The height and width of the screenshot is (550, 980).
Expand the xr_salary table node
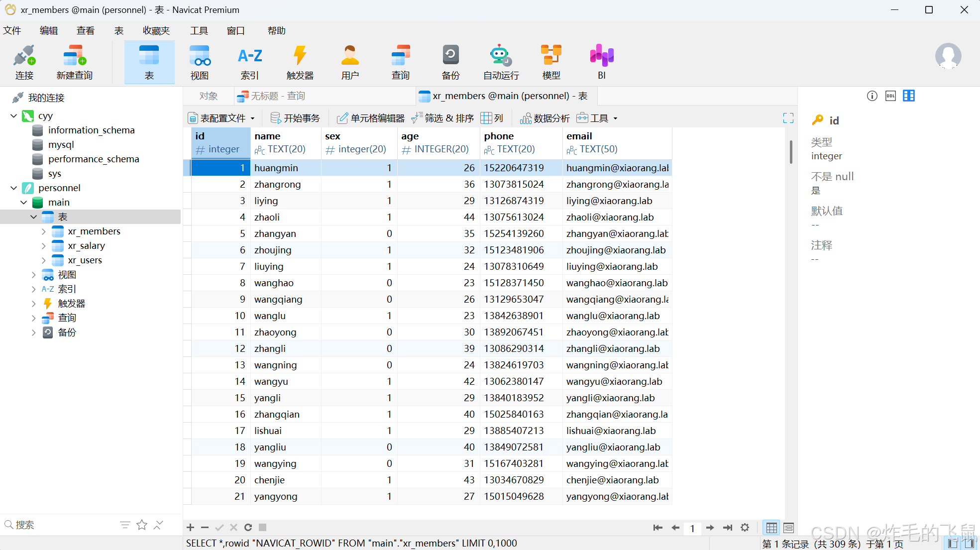(44, 246)
